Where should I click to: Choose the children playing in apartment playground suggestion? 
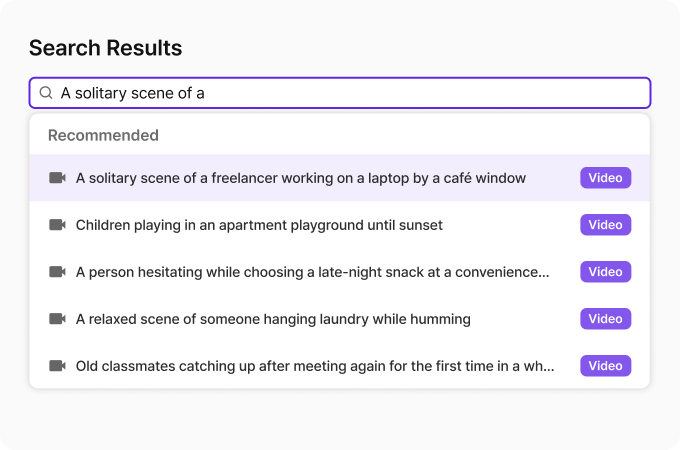pos(259,225)
